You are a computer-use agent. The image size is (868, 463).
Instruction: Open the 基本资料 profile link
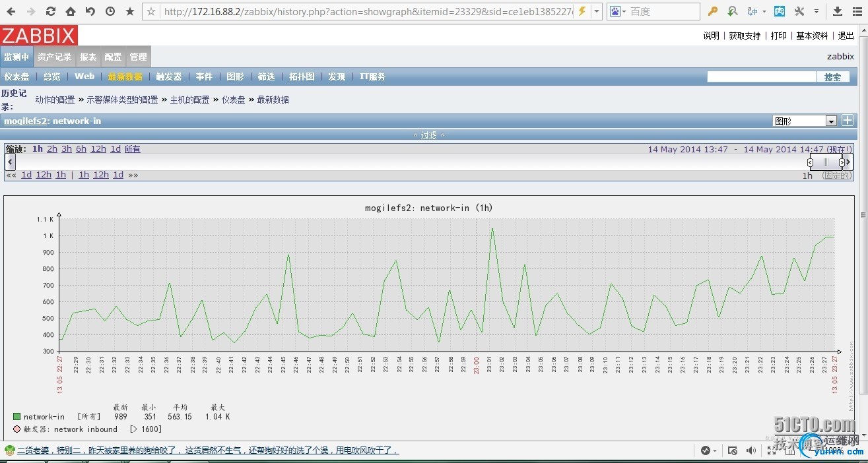coord(812,36)
